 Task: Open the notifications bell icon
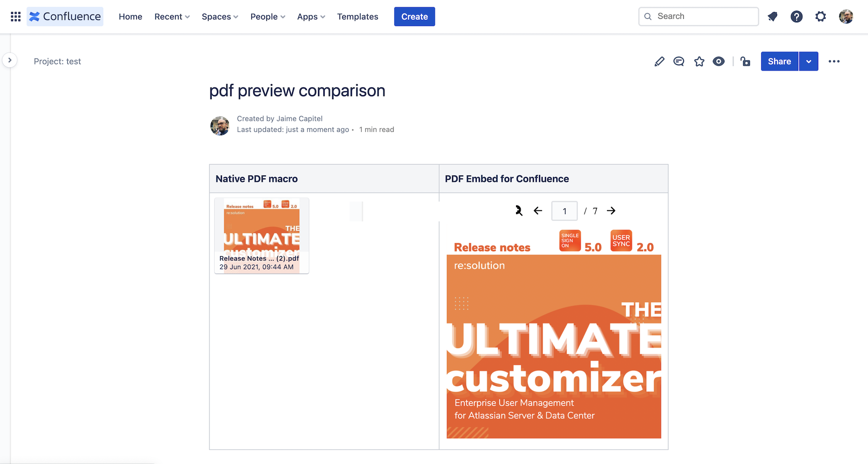coord(772,16)
